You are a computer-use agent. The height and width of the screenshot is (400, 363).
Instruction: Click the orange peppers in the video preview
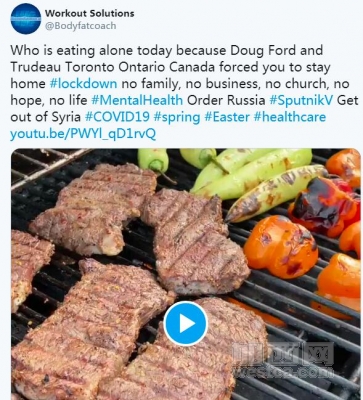(280, 246)
